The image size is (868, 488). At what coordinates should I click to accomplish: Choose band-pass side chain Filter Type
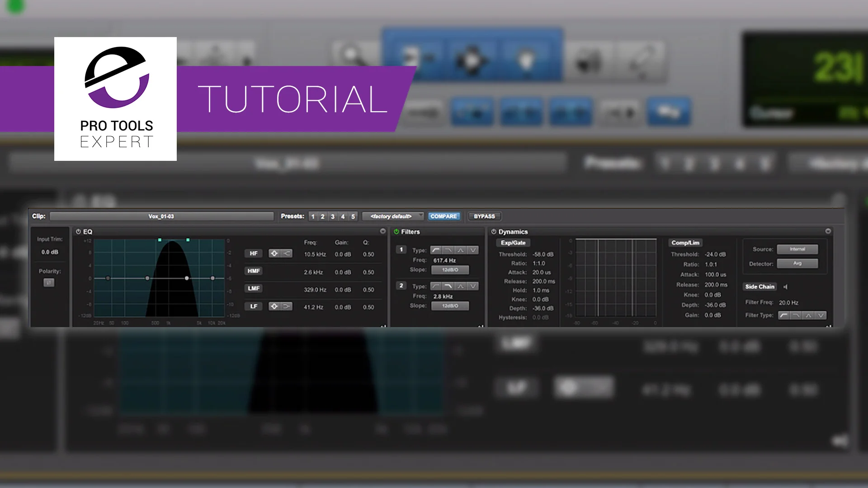(808, 315)
